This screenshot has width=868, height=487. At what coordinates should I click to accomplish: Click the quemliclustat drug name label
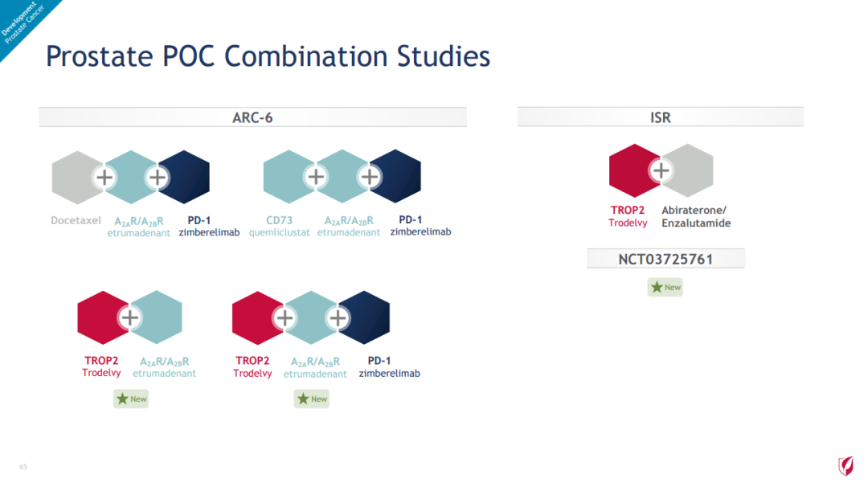click(x=279, y=232)
